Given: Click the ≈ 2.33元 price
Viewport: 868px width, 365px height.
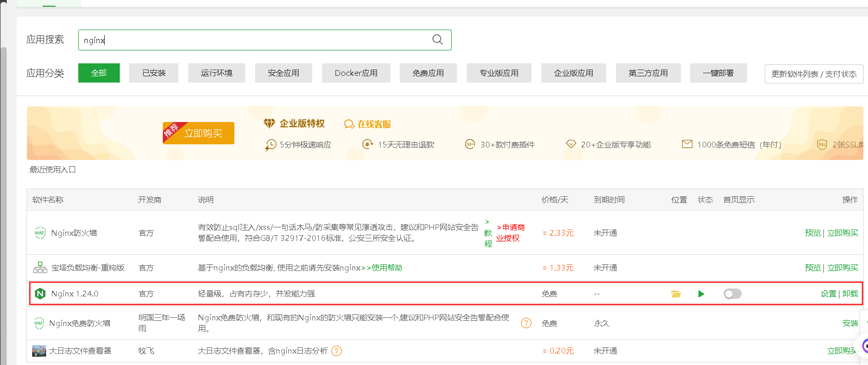Looking at the screenshot, I should point(558,233).
